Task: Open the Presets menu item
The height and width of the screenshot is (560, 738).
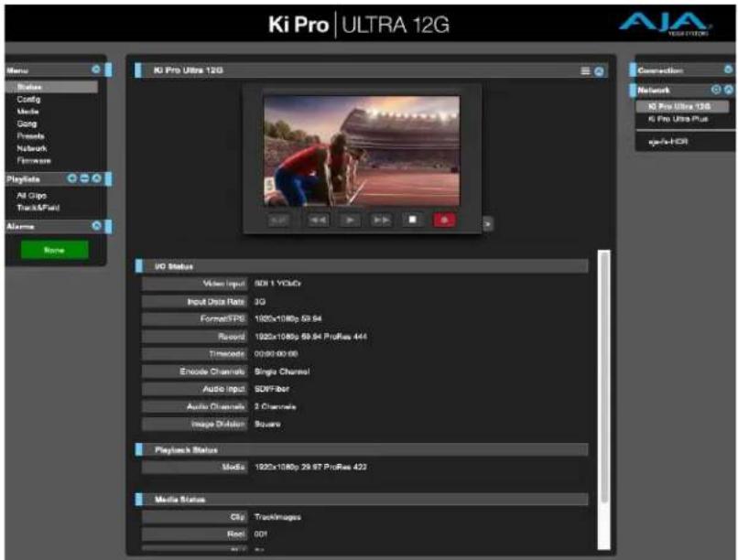Action: (30, 136)
